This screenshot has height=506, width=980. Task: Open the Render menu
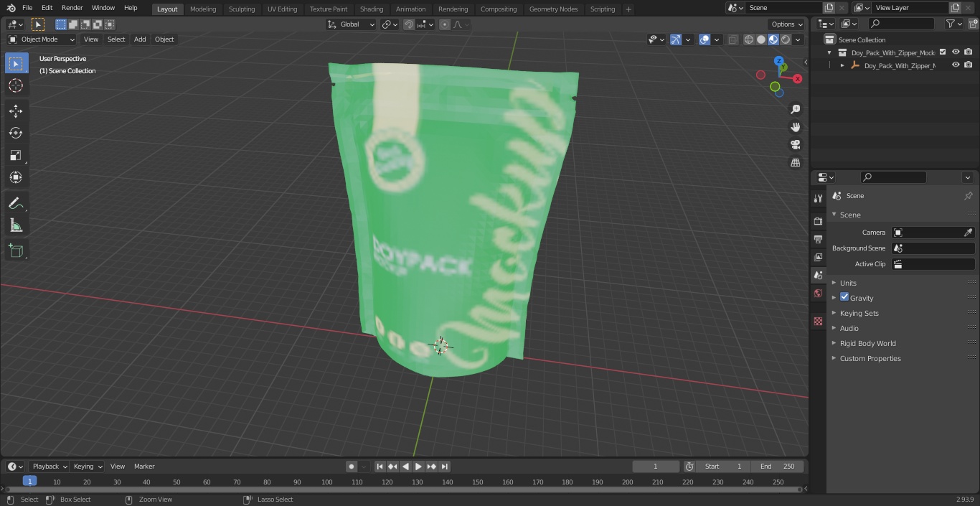(72, 8)
